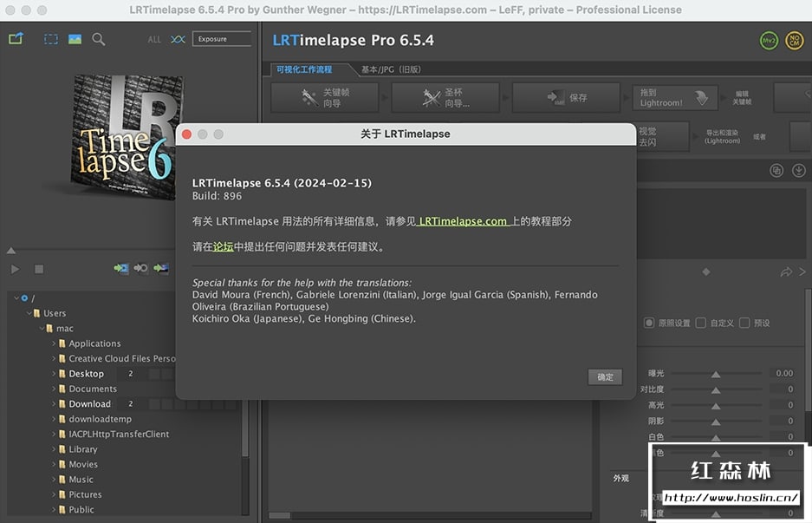Click the green Mv2 badge icon

[768, 41]
